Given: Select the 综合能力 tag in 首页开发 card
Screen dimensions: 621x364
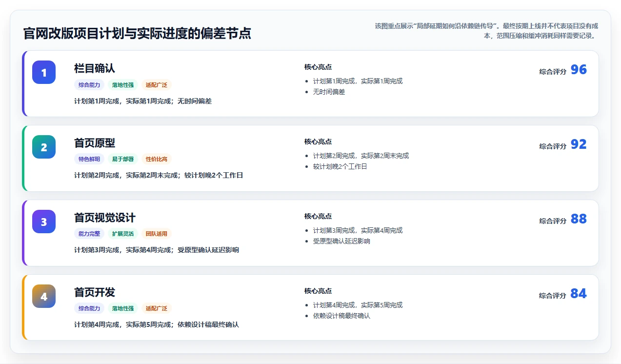Looking at the screenshot, I should (x=89, y=309).
